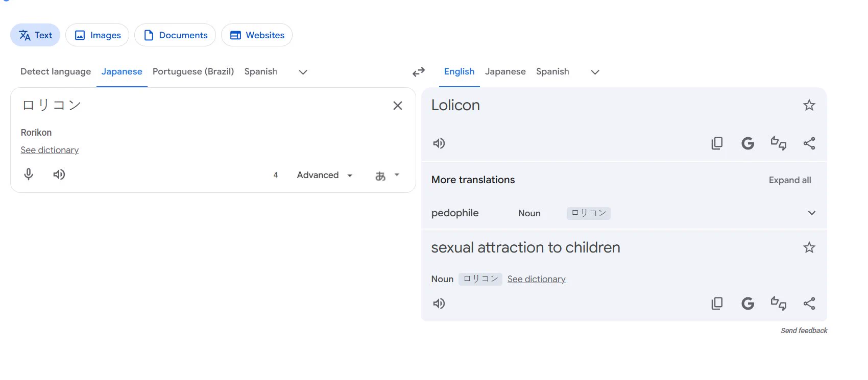Click the Send feedback link
The width and height of the screenshot is (868, 380).
pyautogui.click(x=804, y=331)
